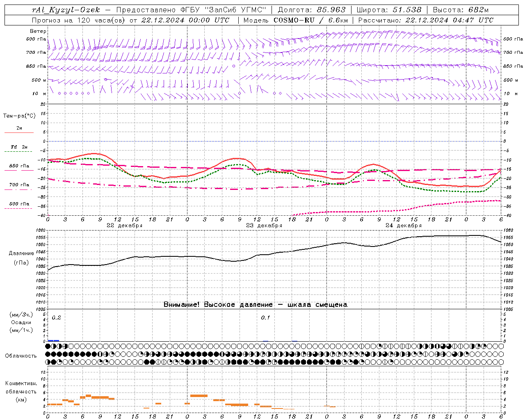Click the 700 гПа temperature legend entry
Viewport: 525px width, 420px height.
(x=19, y=185)
